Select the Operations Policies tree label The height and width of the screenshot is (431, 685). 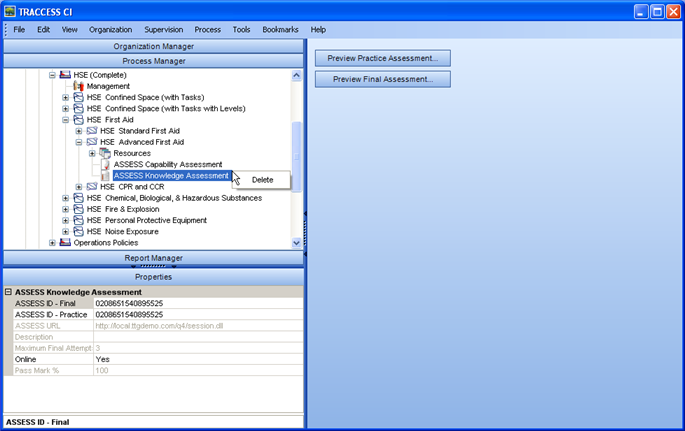(106, 242)
